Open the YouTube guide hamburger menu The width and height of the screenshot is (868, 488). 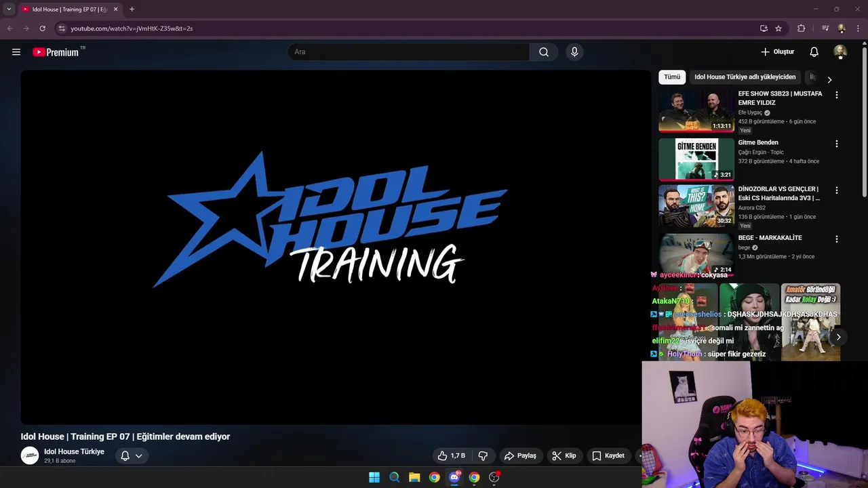tap(16, 52)
